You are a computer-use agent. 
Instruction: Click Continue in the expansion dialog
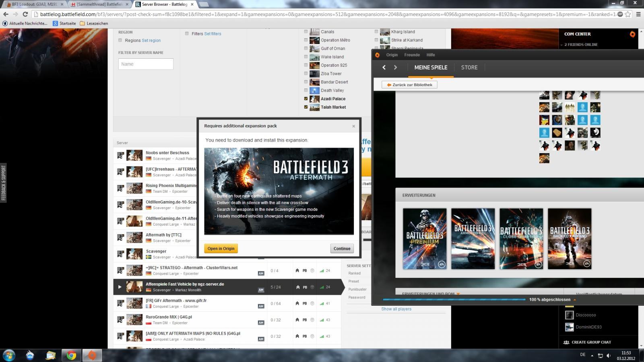(x=342, y=249)
